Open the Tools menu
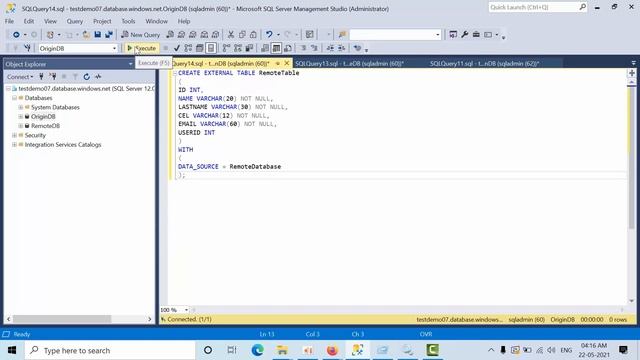The image size is (640, 360). pyautogui.click(x=128, y=21)
